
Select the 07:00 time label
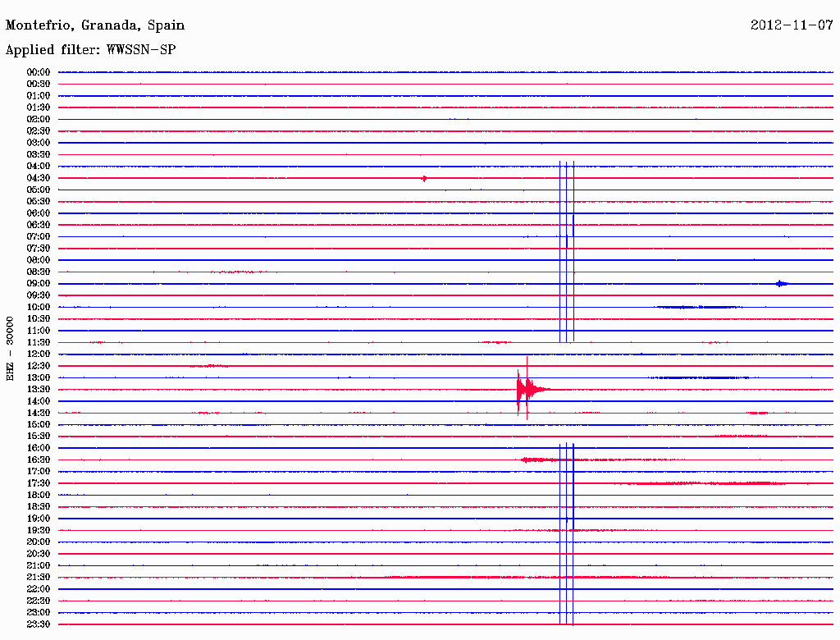tap(39, 236)
